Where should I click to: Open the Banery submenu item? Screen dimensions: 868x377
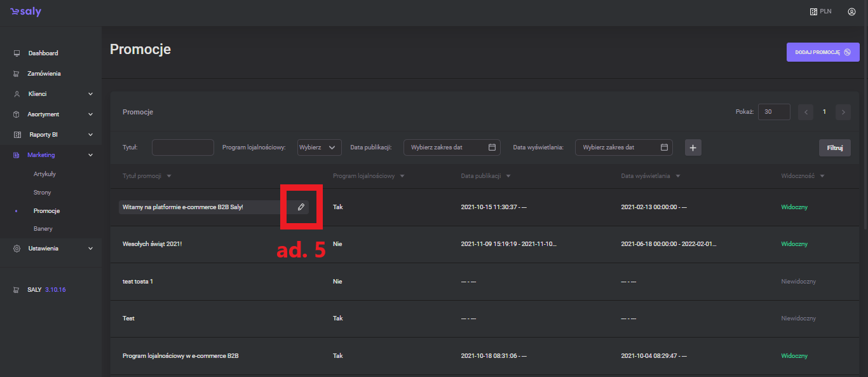pyautogui.click(x=43, y=229)
